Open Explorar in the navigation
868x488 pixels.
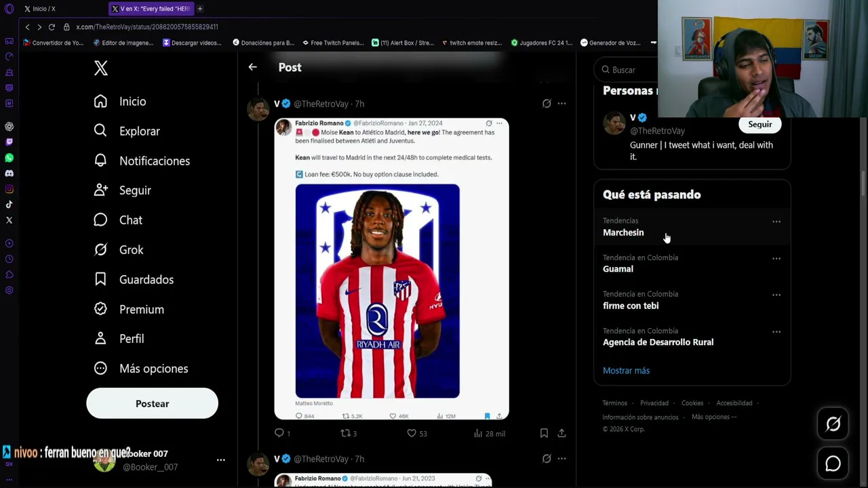click(x=127, y=131)
